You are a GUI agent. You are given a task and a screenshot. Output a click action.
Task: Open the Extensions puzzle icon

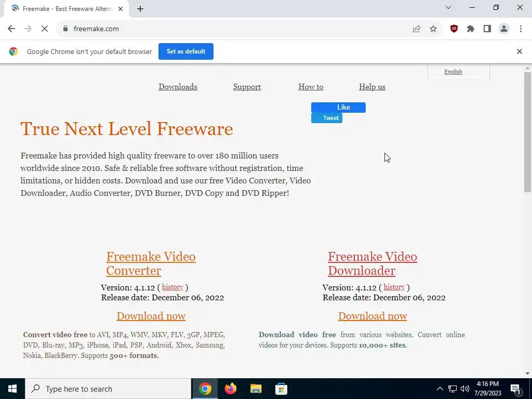pos(471,29)
